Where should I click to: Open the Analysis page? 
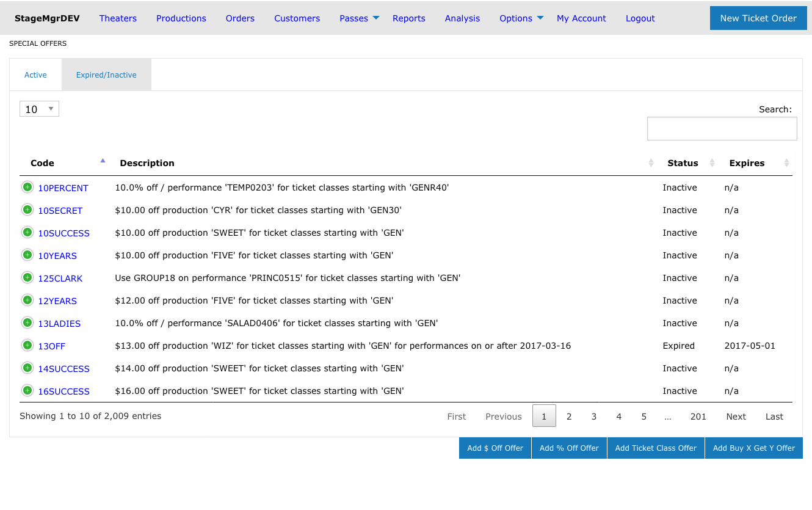point(462,18)
